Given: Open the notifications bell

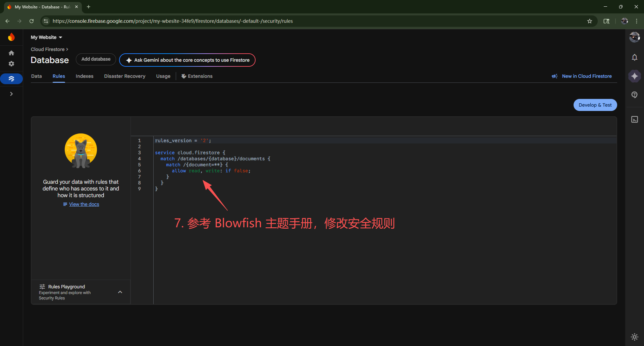Looking at the screenshot, I should (x=634, y=57).
